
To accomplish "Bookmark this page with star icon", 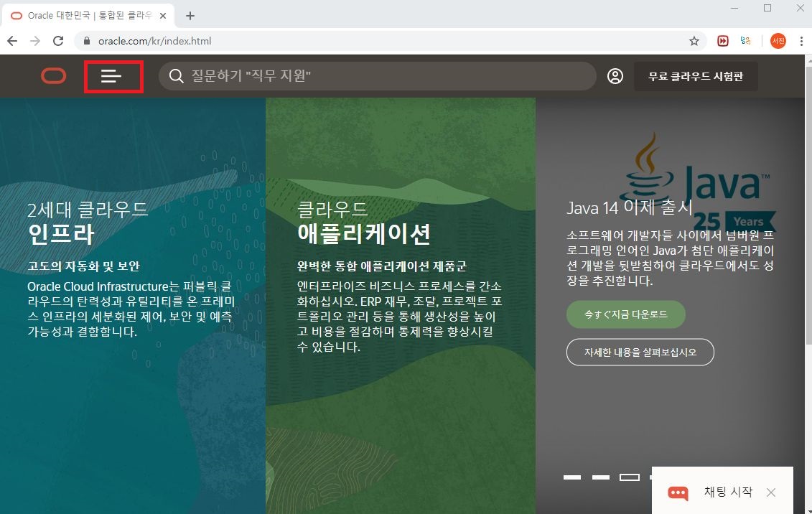I will pyautogui.click(x=694, y=41).
